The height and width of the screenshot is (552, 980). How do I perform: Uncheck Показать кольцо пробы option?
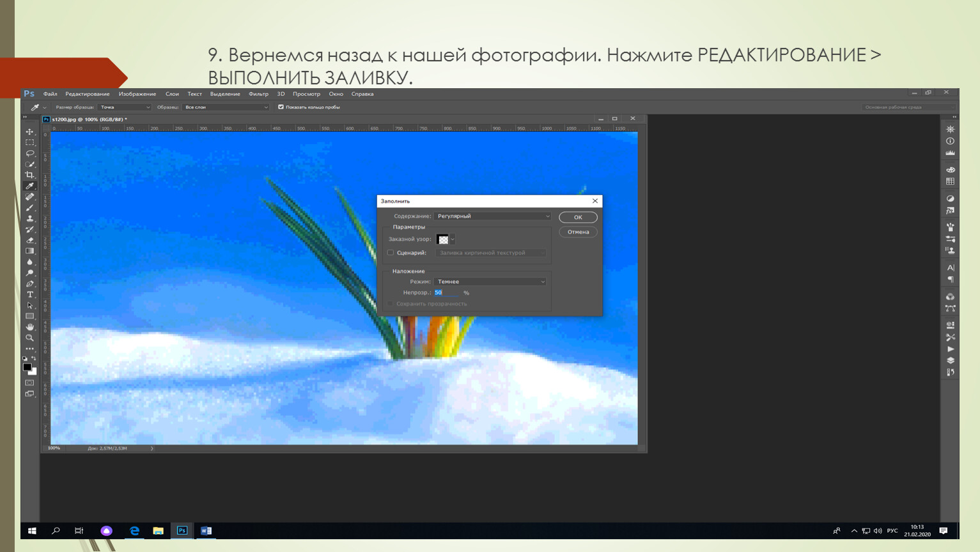point(281,107)
